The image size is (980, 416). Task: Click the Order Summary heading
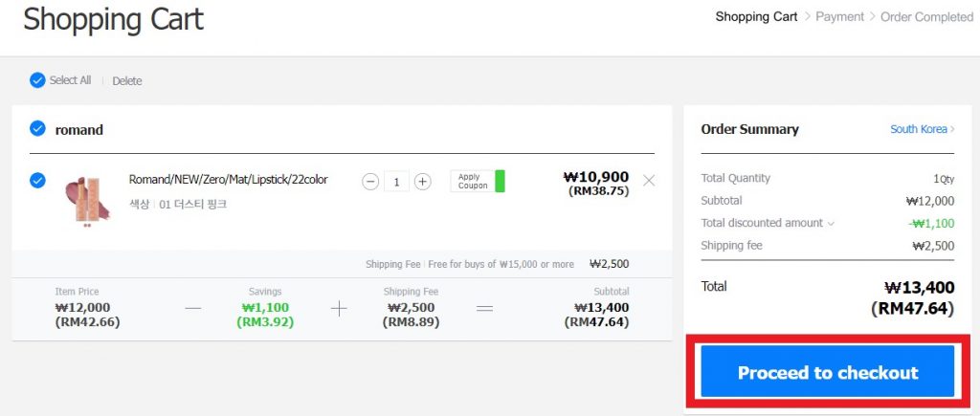(x=749, y=129)
